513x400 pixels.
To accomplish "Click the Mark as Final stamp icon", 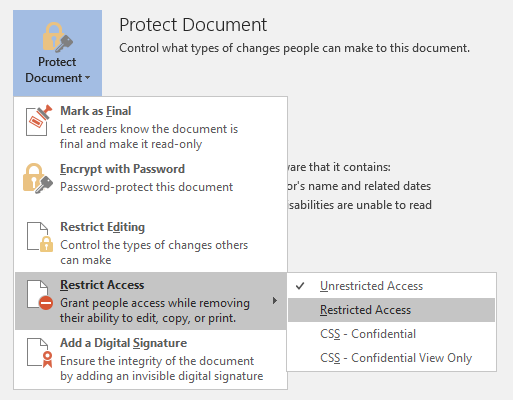I will (x=39, y=120).
